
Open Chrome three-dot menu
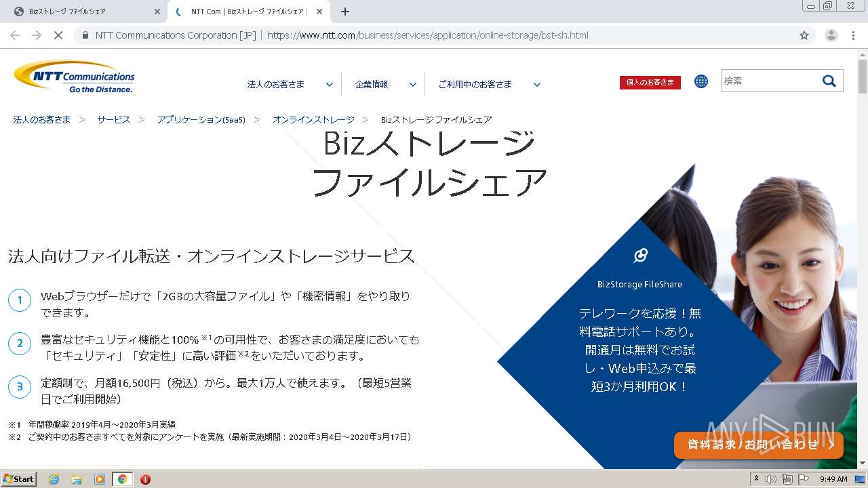(x=853, y=35)
